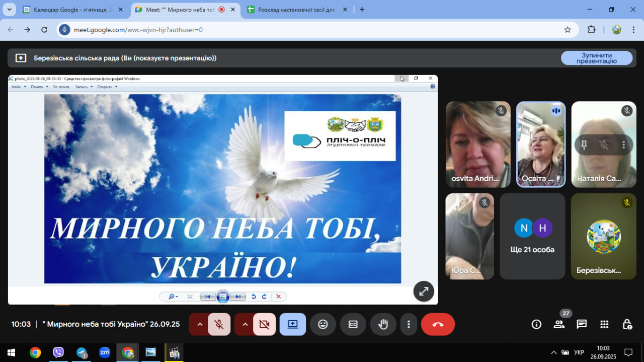Open host controls lock icon
The height and width of the screenshot is (362, 644).
(x=627, y=324)
